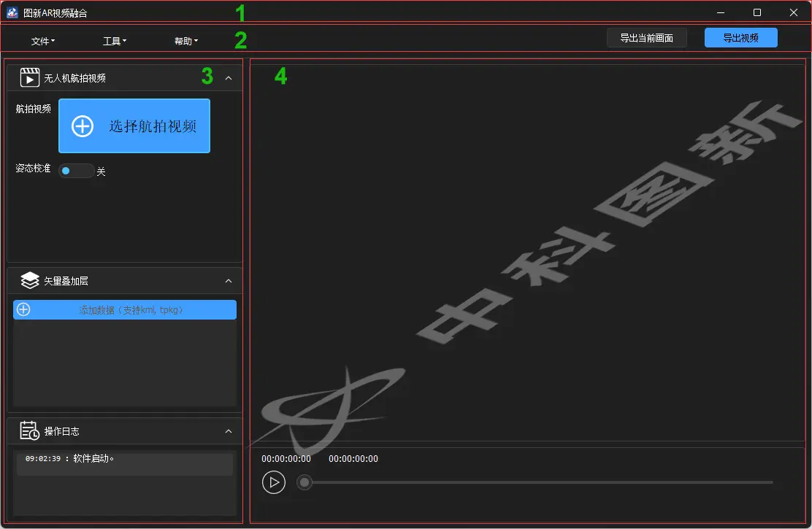The image size is (812, 529).
Task: Open the 工具 menu
Action: 114,41
